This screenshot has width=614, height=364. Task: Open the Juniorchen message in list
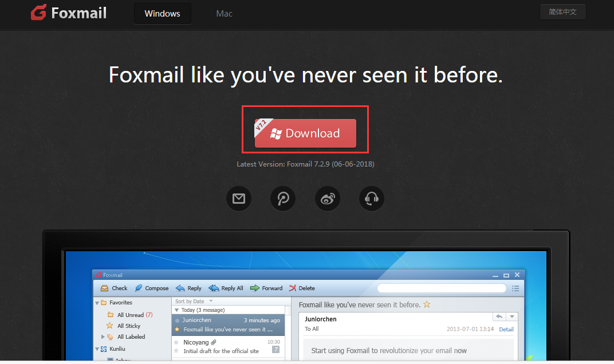[x=229, y=325]
